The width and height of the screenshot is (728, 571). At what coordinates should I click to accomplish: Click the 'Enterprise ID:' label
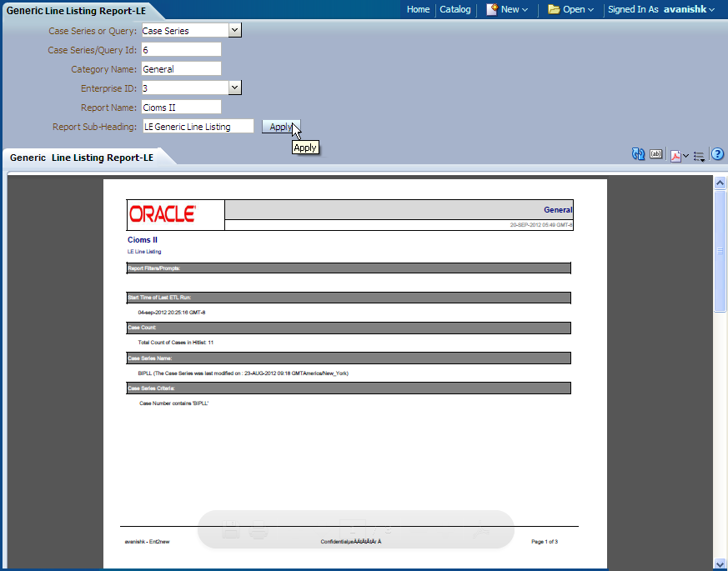tap(108, 88)
